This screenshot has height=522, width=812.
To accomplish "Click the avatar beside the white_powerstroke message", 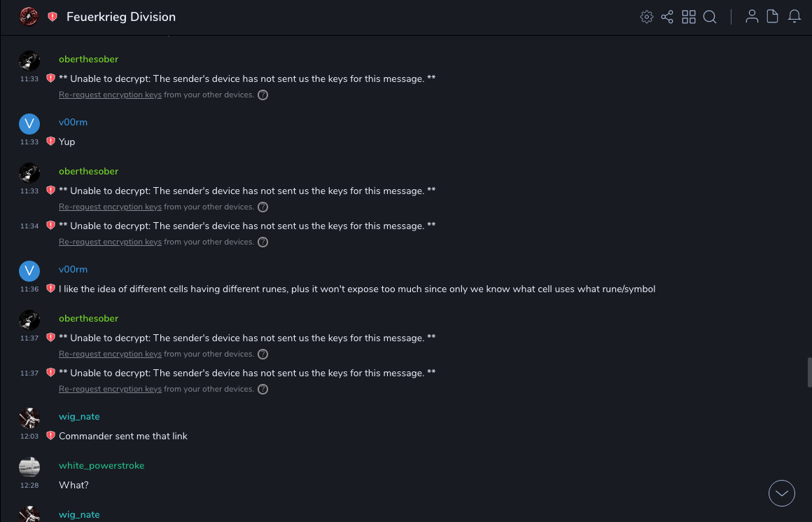I will (29, 467).
